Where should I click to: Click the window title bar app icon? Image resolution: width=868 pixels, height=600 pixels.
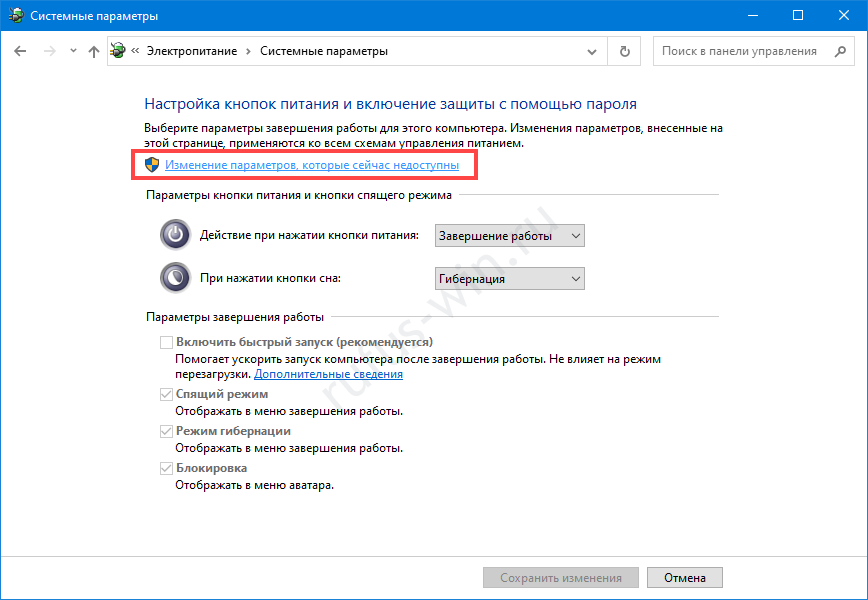coord(16,15)
